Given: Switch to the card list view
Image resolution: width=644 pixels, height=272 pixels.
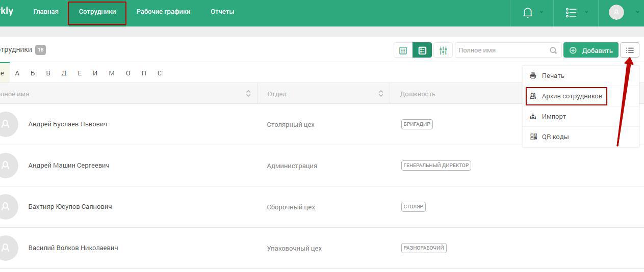Looking at the screenshot, I should point(422,50).
